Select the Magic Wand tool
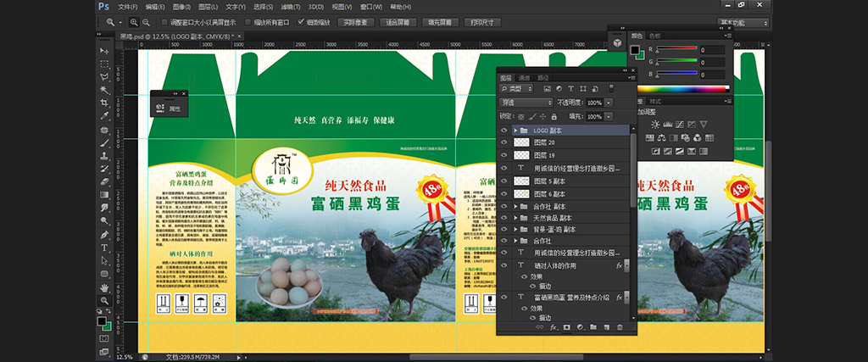Image resolution: width=868 pixels, height=362 pixels. point(104,90)
